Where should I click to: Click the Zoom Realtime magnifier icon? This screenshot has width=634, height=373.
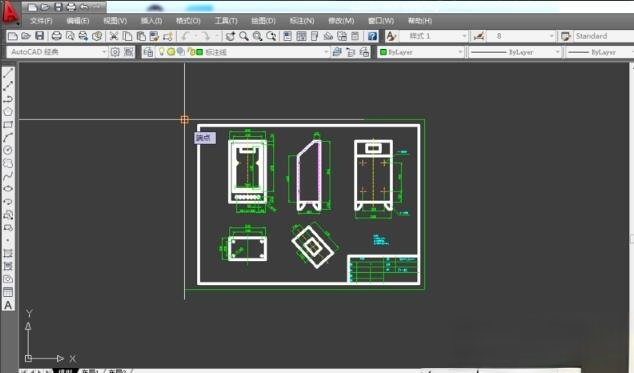pyautogui.click(x=244, y=36)
